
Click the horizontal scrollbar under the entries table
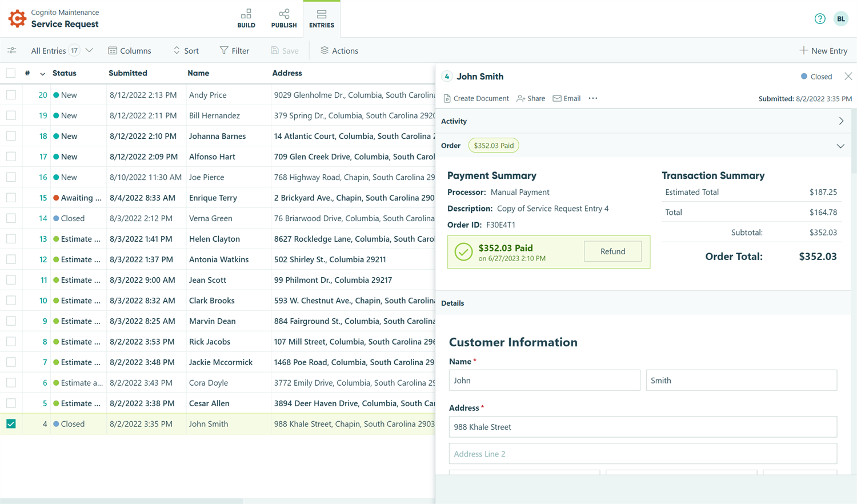point(122,501)
